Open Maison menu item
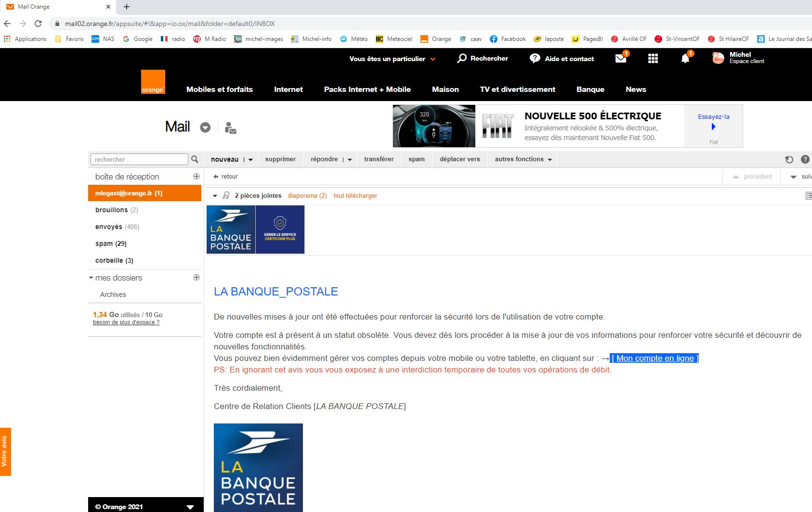The width and height of the screenshot is (812, 512). tap(445, 90)
